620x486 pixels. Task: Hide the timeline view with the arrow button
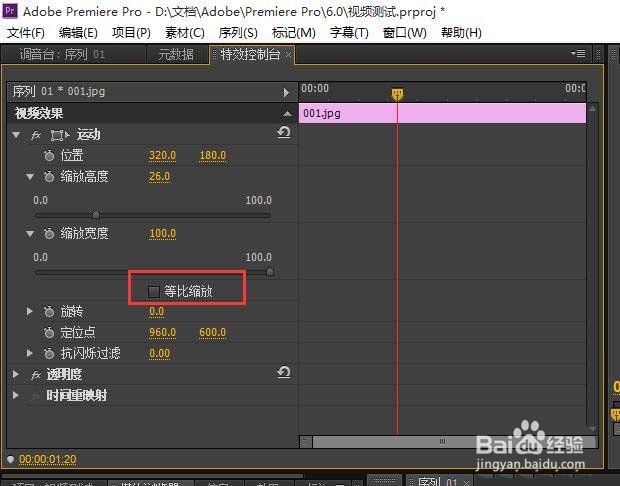tap(286, 93)
